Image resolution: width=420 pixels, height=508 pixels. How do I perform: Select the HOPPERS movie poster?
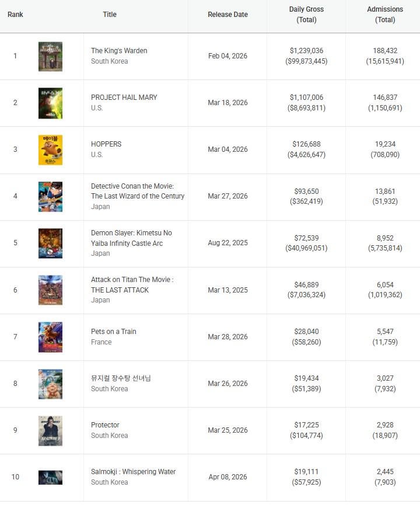click(50, 150)
